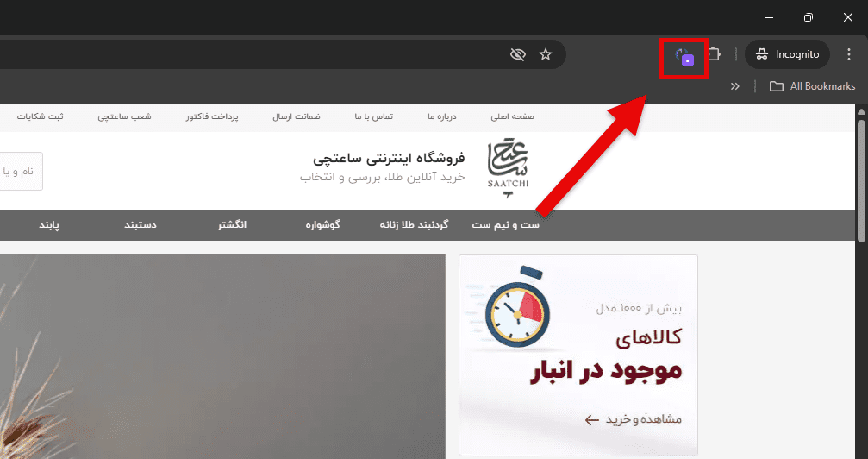Bookmark this page with the star icon
Viewport: 868px width, 459px height.
(x=546, y=54)
